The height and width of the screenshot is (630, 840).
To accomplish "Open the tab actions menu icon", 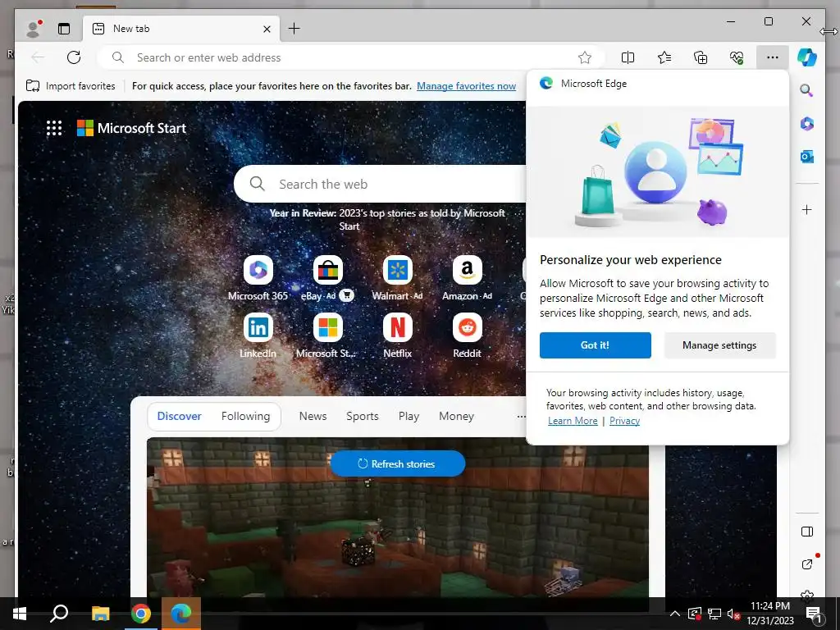I will tap(64, 29).
